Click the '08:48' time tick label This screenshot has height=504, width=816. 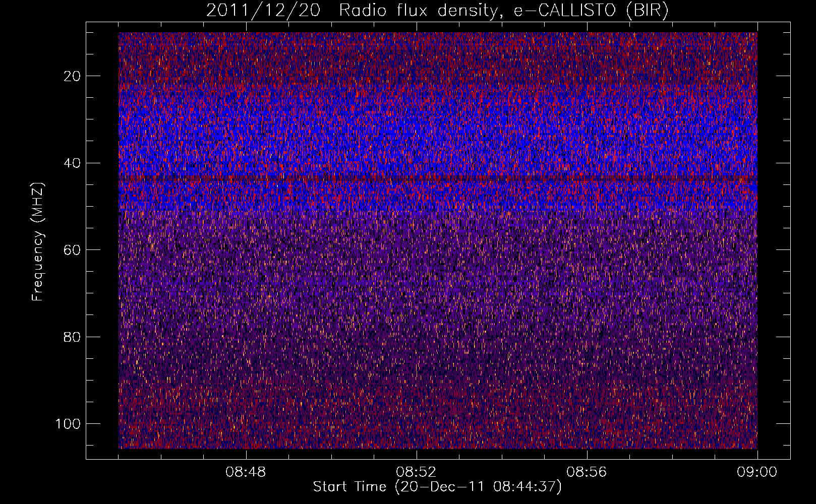pos(246,472)
